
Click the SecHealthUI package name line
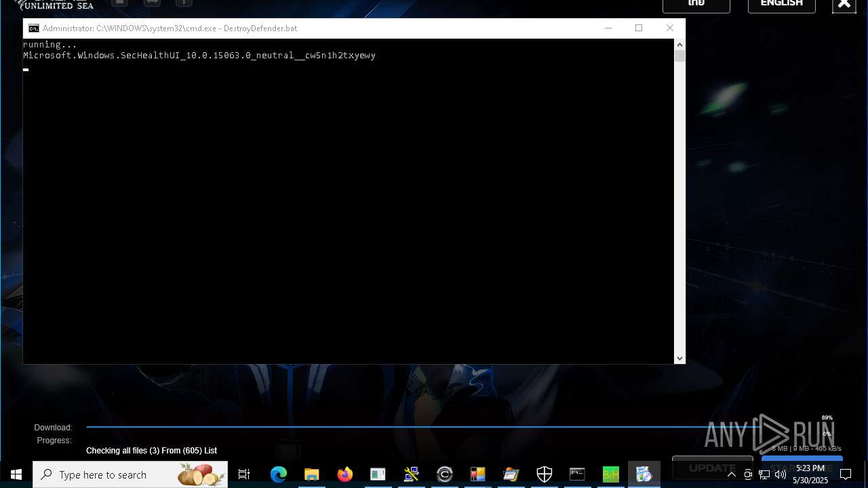pos(199,56)
